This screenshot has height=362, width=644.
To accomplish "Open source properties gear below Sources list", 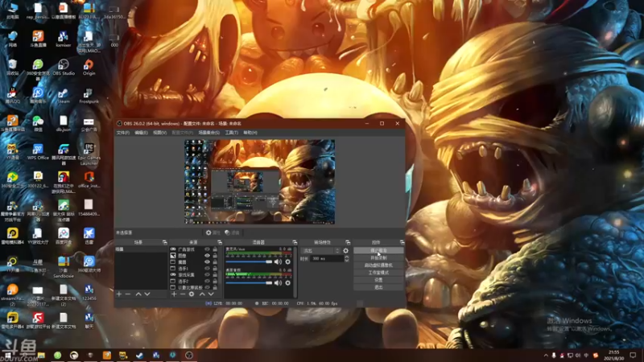I will [192, 294].
